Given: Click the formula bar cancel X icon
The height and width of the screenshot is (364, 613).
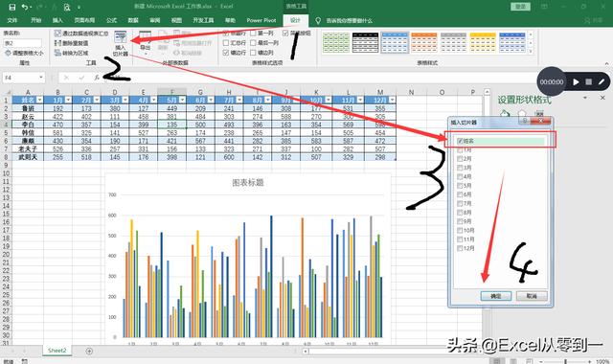Looking at the screenshot, I should pos(66,78).
